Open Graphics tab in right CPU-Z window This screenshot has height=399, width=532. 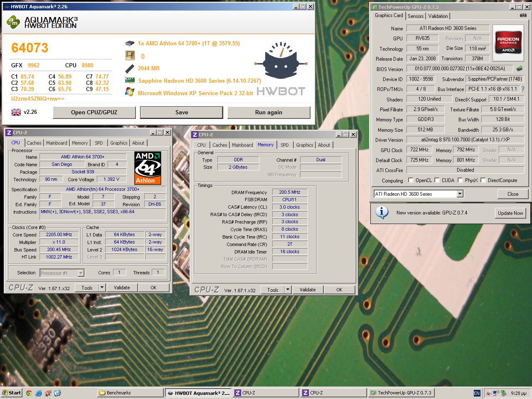[x=305, y=145]
